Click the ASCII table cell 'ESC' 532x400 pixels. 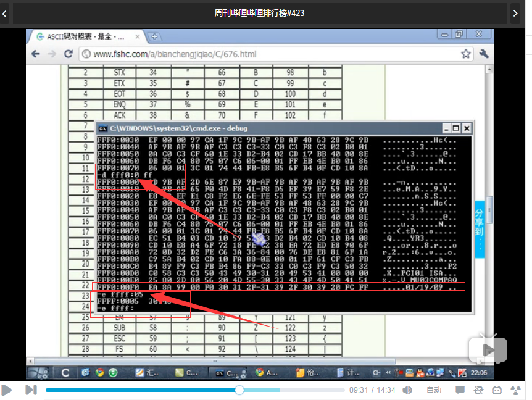click(x=120, y=339)
